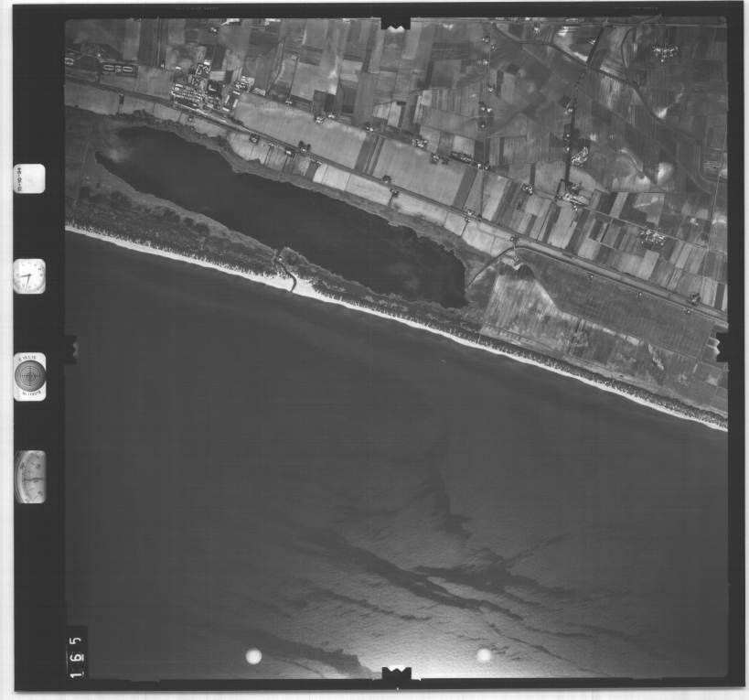This screenshot has height=700, width=749.
Task: Click the clock dial in left margin
Action: [x=29, y=275]
